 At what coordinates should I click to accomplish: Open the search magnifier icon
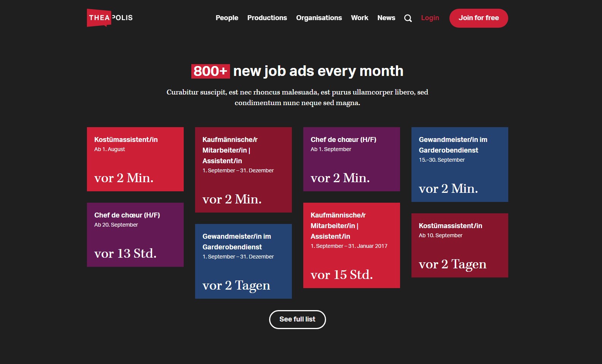click(408, 18)
